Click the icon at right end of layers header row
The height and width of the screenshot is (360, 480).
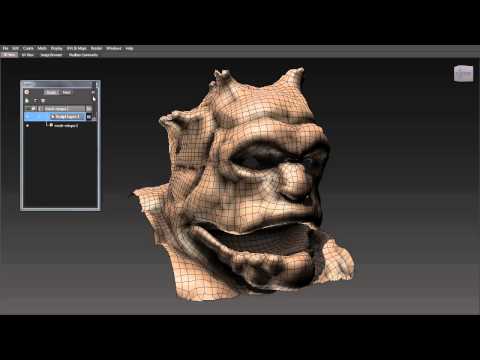click(89, 109)
